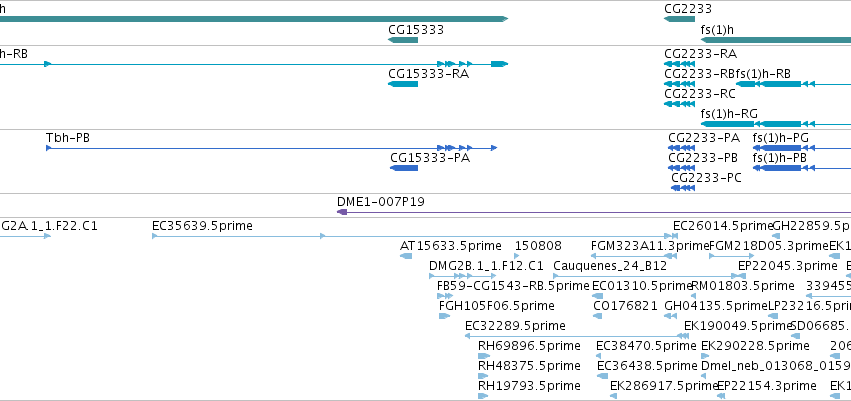This screenshot has height=401, width=851.
Task: Click the AT15633.5prime EST glyph
Action: click(406, 256)
